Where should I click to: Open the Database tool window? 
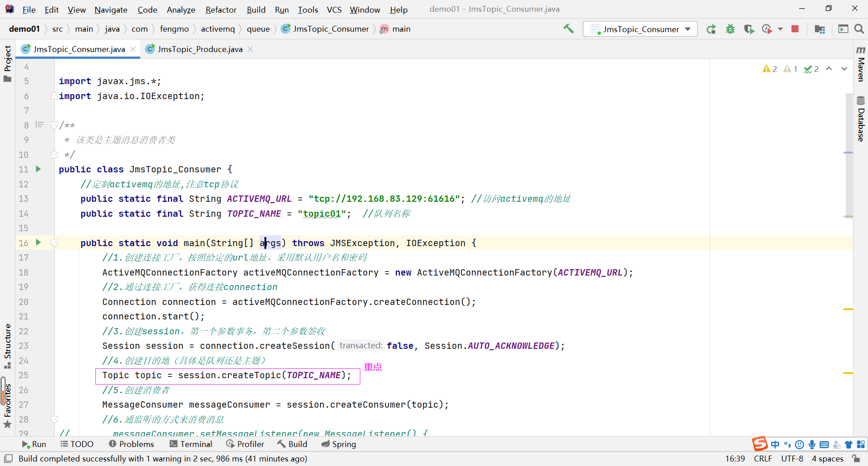click(x=861, y=119)
